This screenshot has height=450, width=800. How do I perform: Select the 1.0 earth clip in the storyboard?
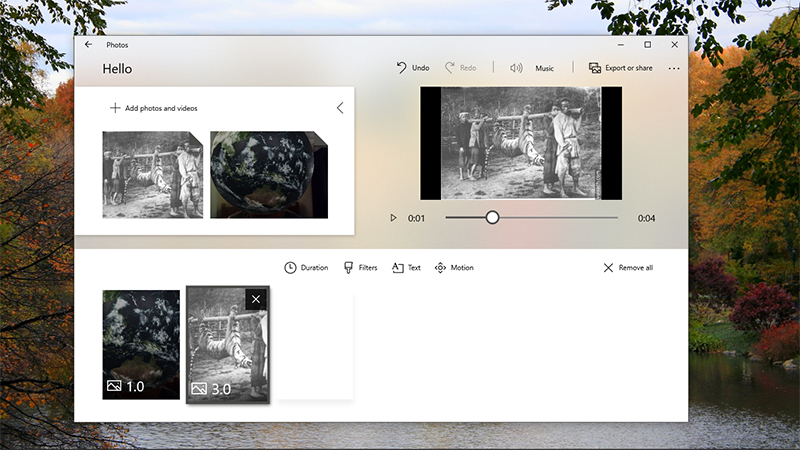pos(141,344)
